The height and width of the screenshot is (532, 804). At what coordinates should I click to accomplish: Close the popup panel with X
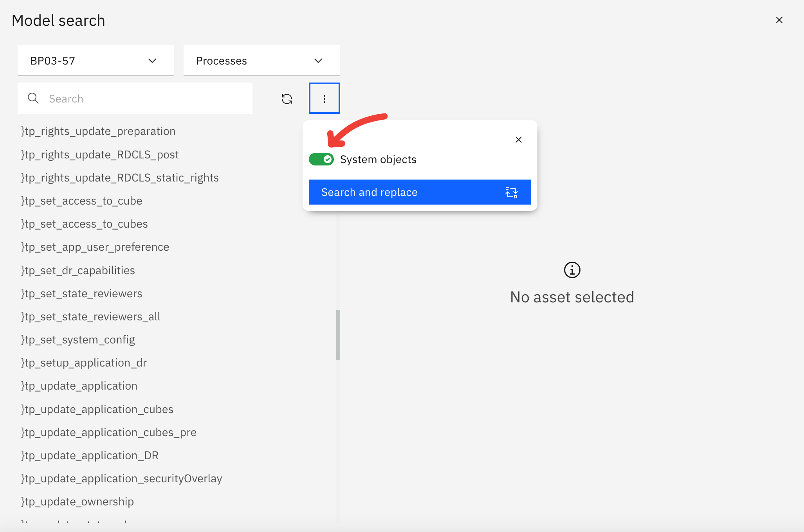point(519,140)
